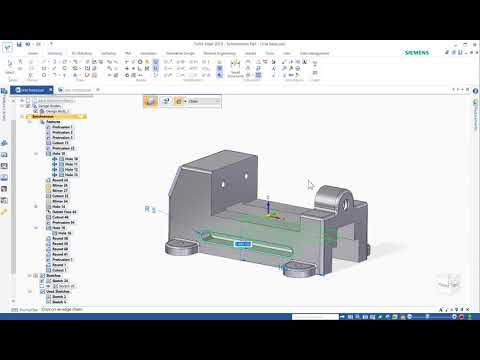This screenshot has height=360, width=480.
Task: Collapse the Used Sketches node
Action: [x=30, y=292]
